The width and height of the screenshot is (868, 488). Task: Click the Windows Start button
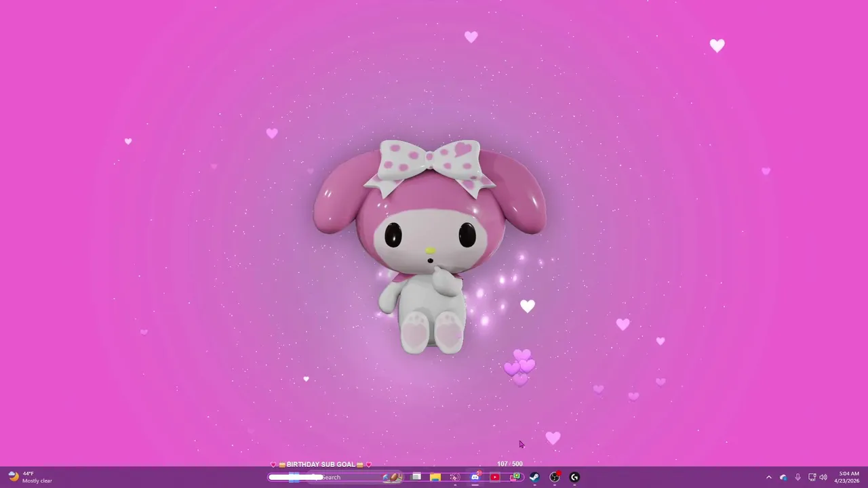[x=294, y=477]
